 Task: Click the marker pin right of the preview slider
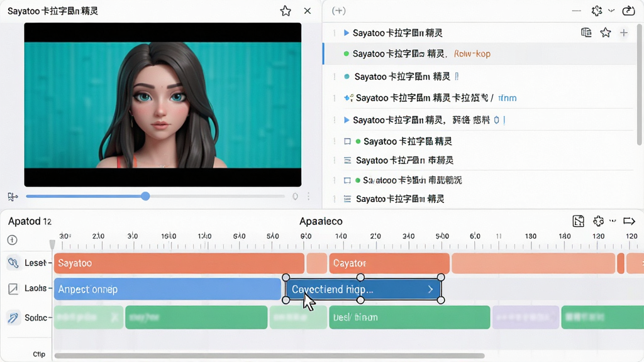tap(295, 197)
